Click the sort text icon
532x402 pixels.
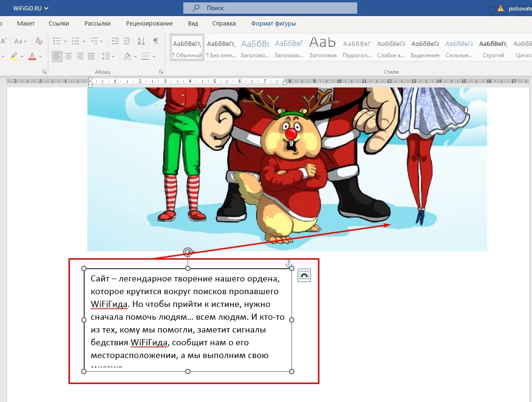tap(141, 41)
